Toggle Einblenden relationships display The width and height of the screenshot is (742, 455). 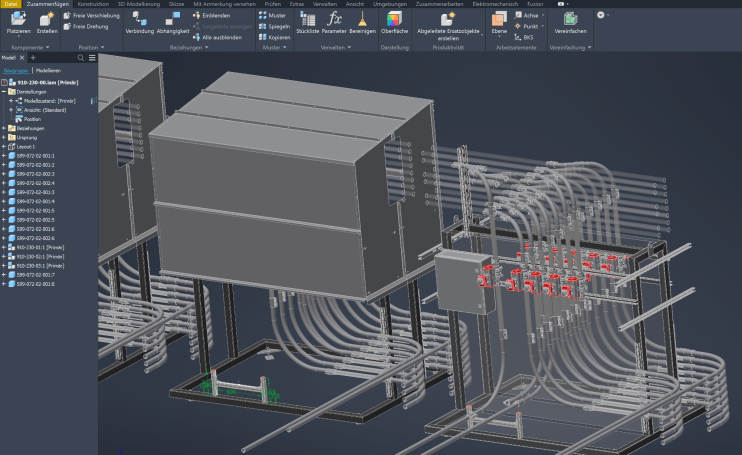tap(212, 16)
